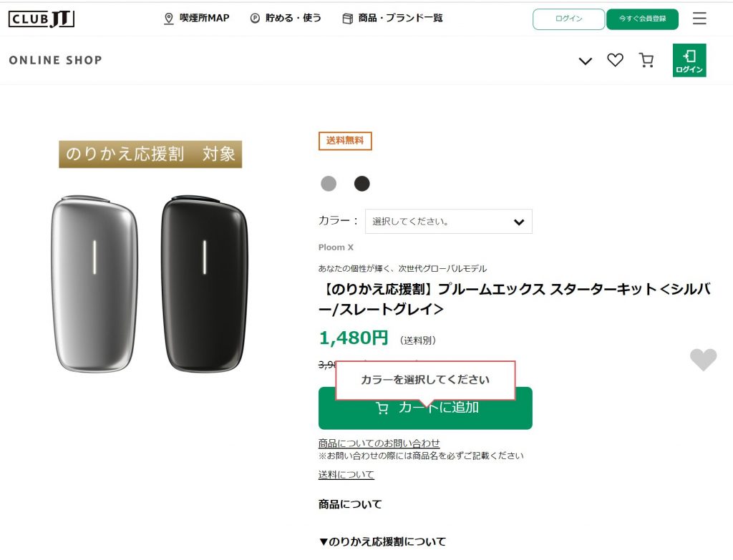Image resolution: width=733 pixels, height=560 pixels.
Task: Click the points icon beside 貯める・使う
Action: coord(255,19)
